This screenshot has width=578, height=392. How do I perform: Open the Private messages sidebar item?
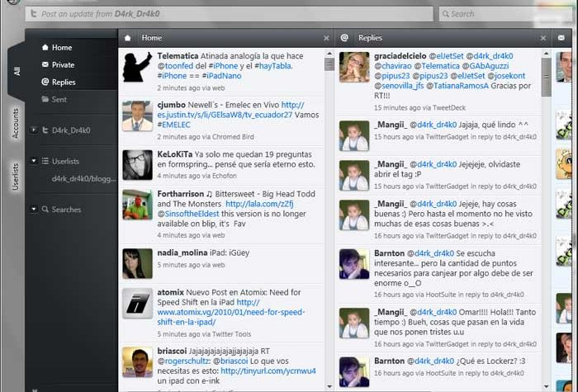coord(58,65)
